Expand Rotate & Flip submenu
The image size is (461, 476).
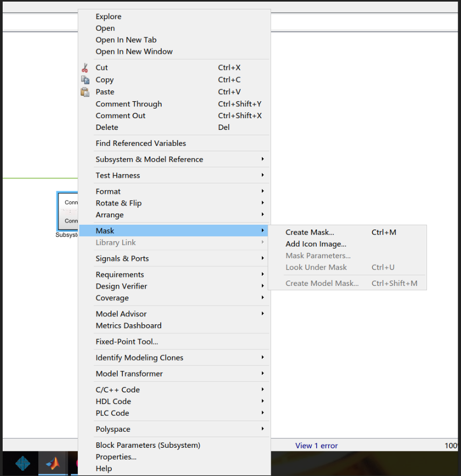[174, 203]
